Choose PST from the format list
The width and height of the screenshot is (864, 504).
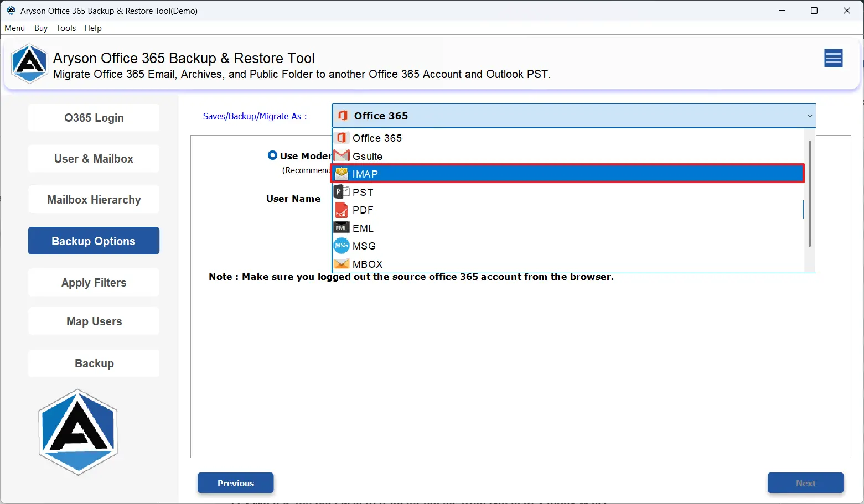click(568, 192)
